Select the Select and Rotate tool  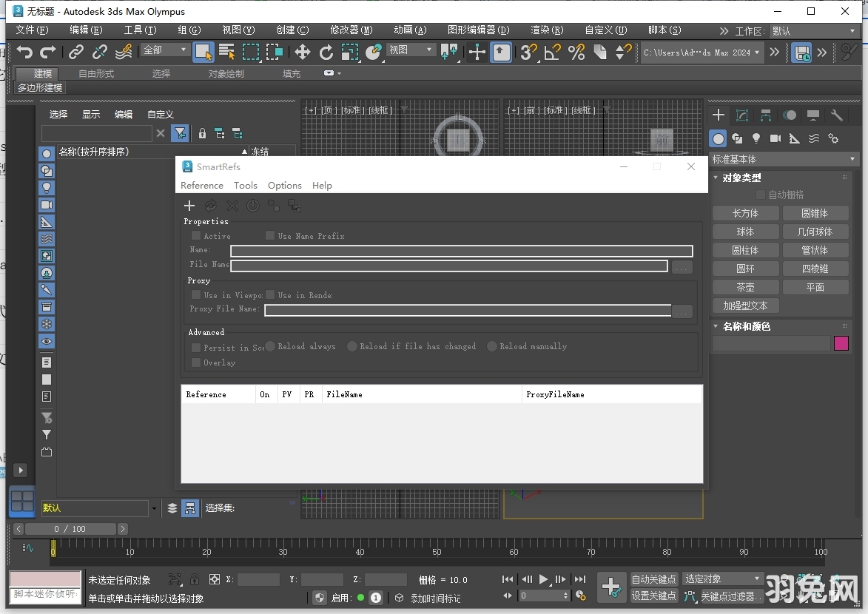tap(326, 52)
